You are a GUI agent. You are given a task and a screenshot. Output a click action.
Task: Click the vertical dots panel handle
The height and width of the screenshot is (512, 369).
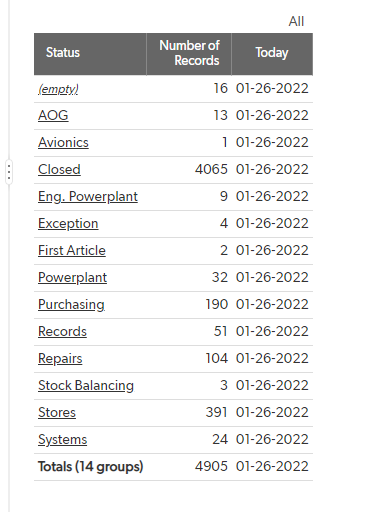point(9,172)
